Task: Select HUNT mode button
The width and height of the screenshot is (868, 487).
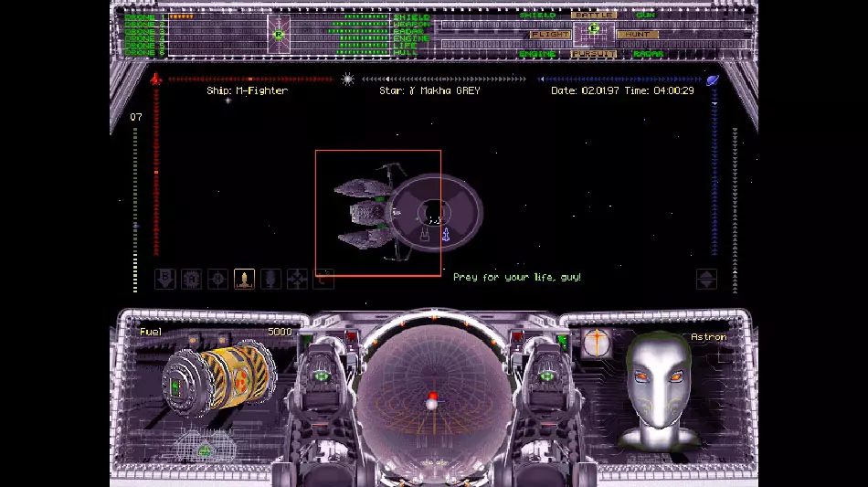Action: point(637,35)
